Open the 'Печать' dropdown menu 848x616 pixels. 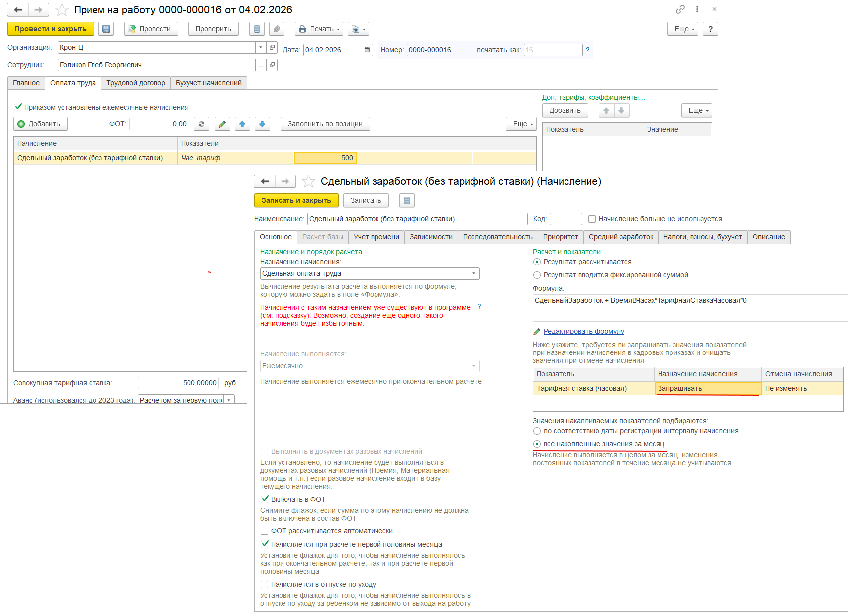(318, 29)
